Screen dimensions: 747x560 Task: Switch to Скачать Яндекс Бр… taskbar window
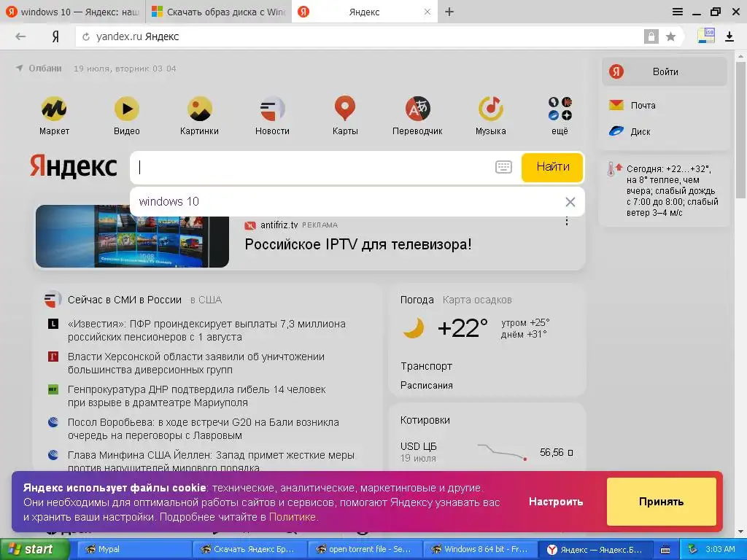249,550
